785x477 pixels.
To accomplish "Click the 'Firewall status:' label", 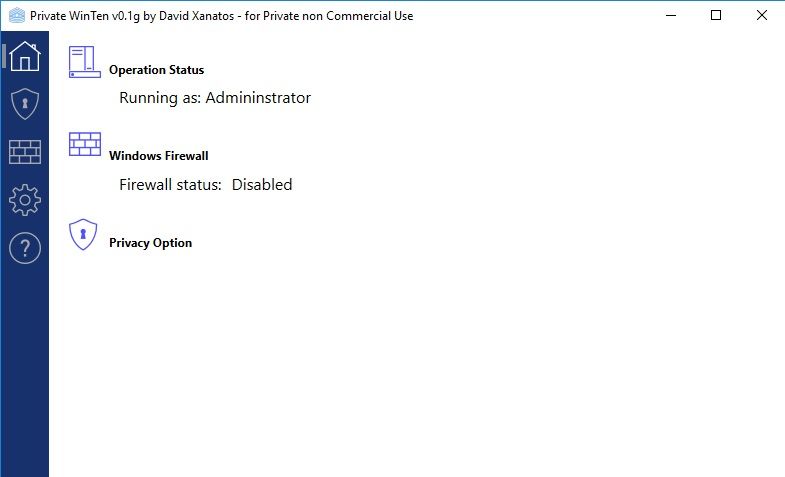I will point(170,185).
